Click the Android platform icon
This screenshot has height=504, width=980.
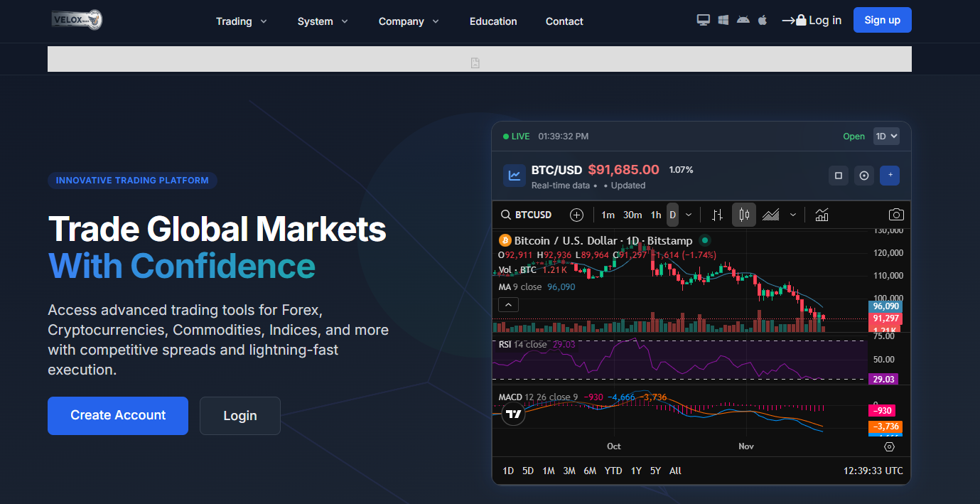pyautogui.click(x=743, y=21)
